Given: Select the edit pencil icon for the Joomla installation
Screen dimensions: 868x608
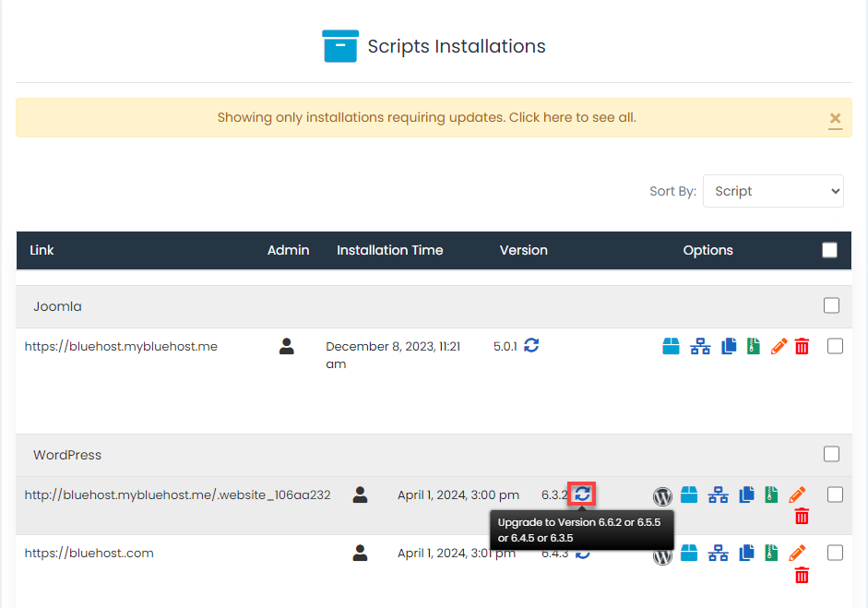Looking at the screenshot, I should click(x=779, y=346).
